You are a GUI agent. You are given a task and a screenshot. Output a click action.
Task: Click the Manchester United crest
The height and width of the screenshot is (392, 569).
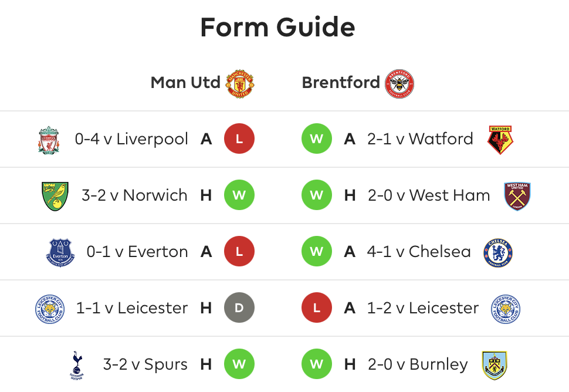pos(240,83)
